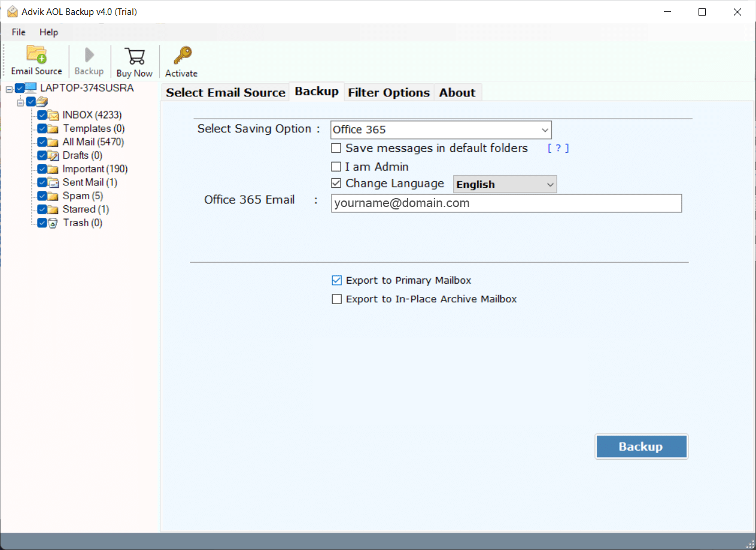Click the Email Source toolbar icon
756x550 pixels.
point(37,54)
